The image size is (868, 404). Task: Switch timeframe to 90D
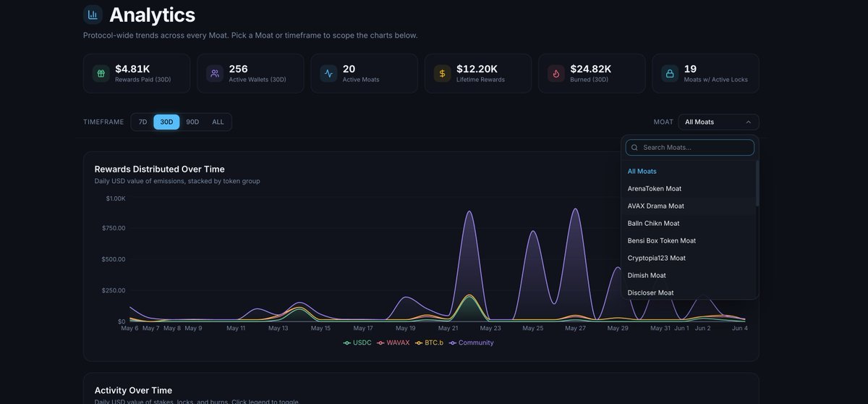[192, 122]
